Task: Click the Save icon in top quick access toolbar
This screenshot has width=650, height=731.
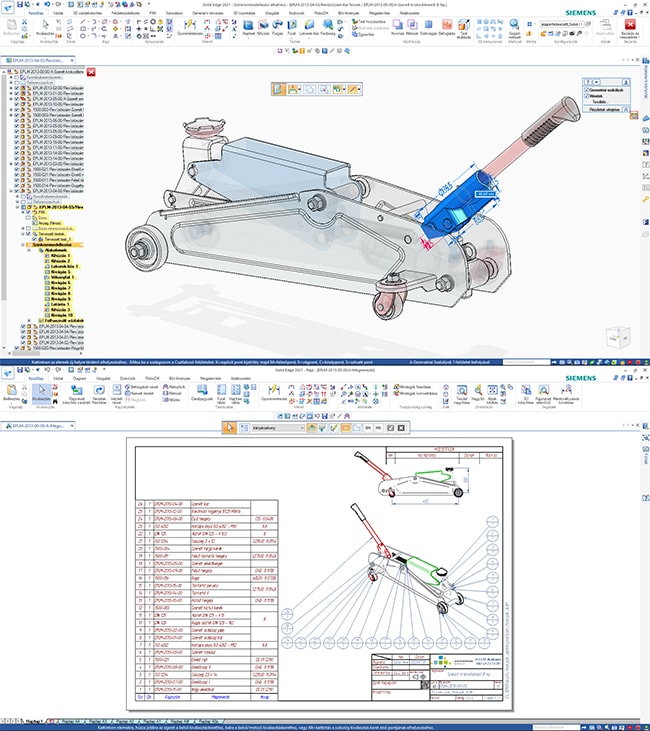Action: coord(20,4)
